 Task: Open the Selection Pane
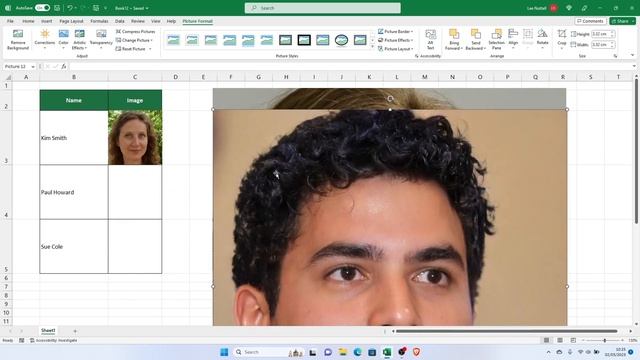coord(496,40)
